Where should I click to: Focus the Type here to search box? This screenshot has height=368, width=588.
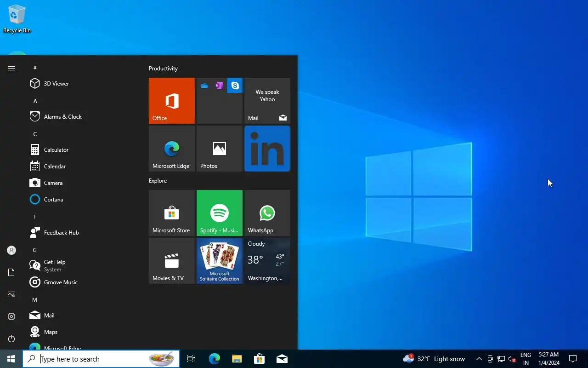(x=101, y=359)
